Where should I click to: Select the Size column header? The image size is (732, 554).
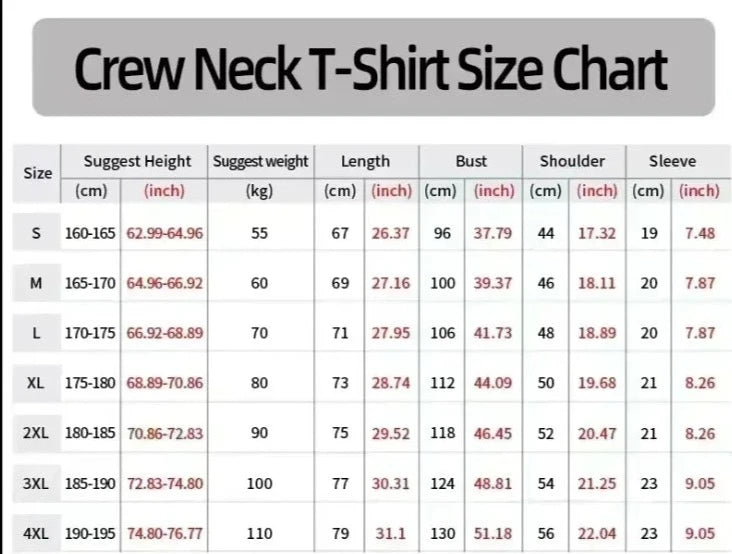point(37,173)
